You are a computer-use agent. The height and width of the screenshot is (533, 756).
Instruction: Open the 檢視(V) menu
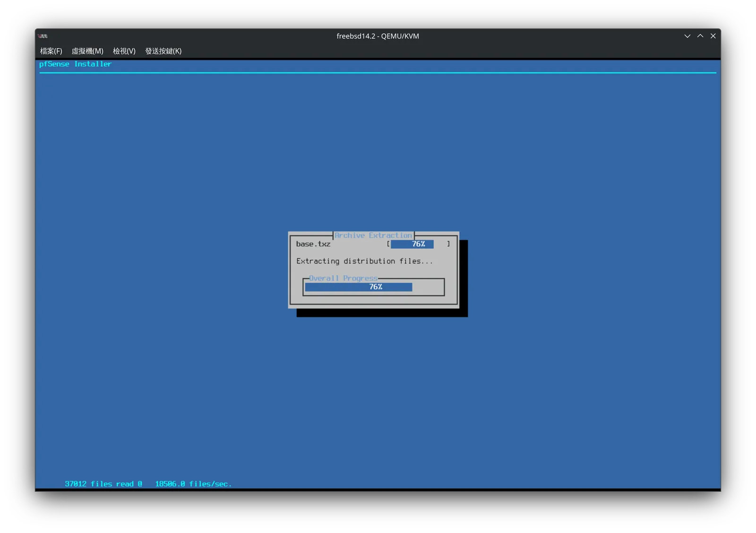point(124,51)
